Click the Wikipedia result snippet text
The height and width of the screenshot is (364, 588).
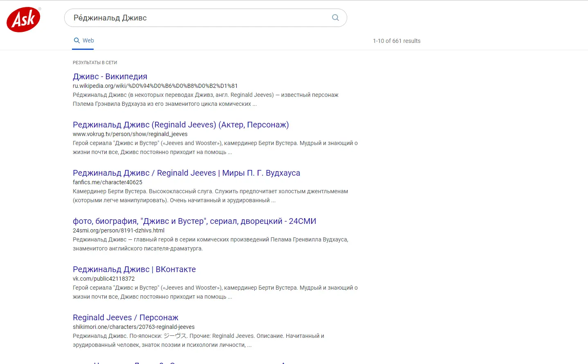pyautogui.click(x=206, y=99)
